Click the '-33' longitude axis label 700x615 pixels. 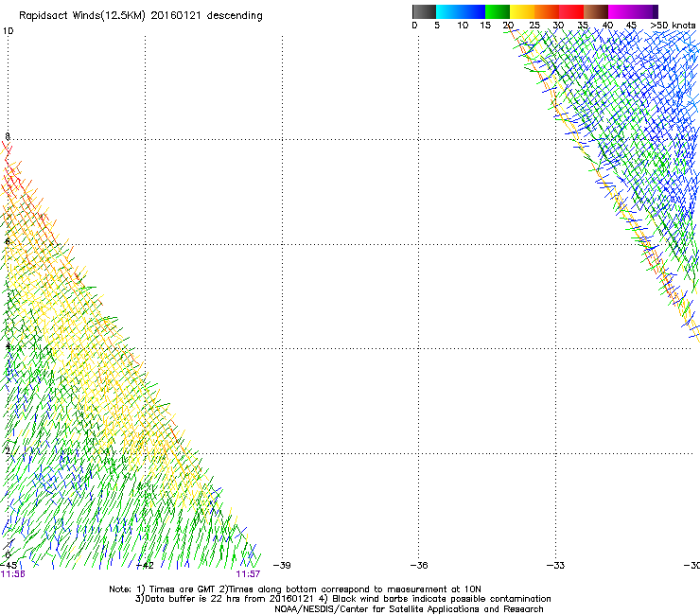555,566
